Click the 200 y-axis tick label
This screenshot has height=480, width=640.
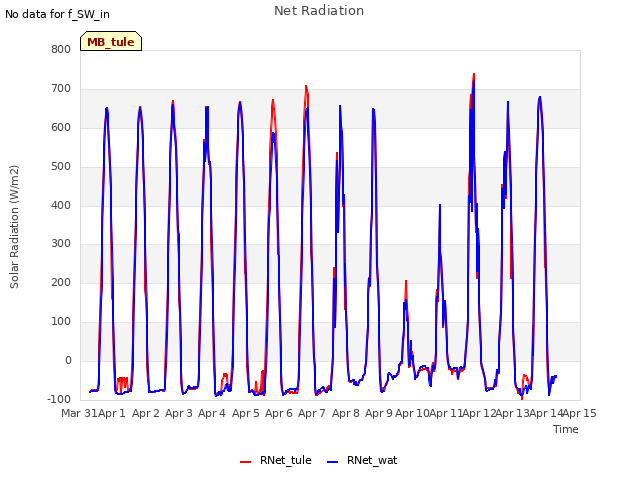click(61, 282)
